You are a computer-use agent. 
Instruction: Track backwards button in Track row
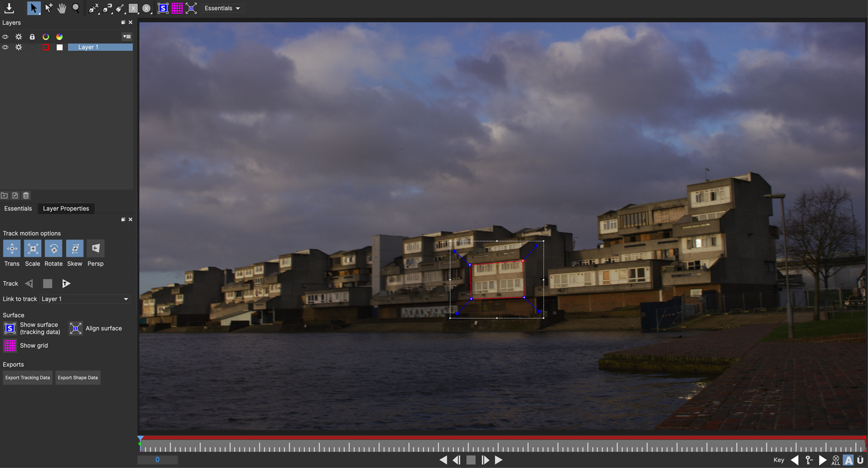[29, 283]
